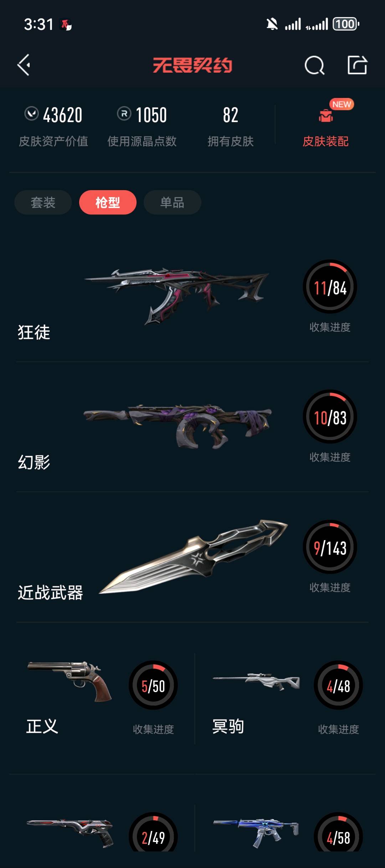Tap the R radianite icon beside 1050
Image resolution: width=385 pixels, height=868 pixels.
click(x=124, y=114)
